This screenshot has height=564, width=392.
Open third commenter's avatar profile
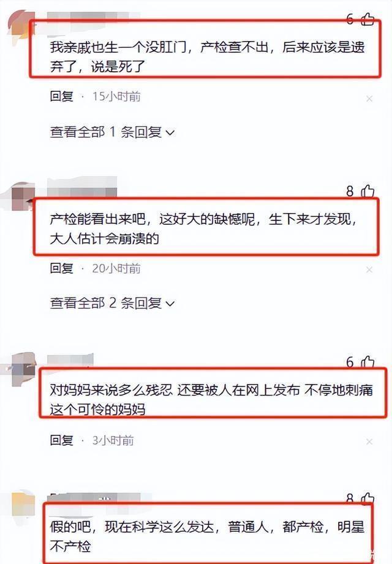24,369
